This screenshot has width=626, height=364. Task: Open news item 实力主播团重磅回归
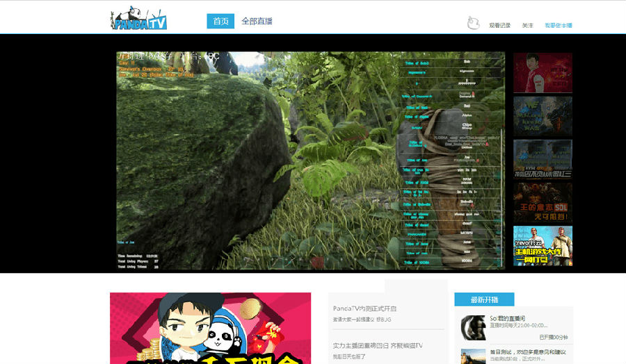tap(378, 346)
